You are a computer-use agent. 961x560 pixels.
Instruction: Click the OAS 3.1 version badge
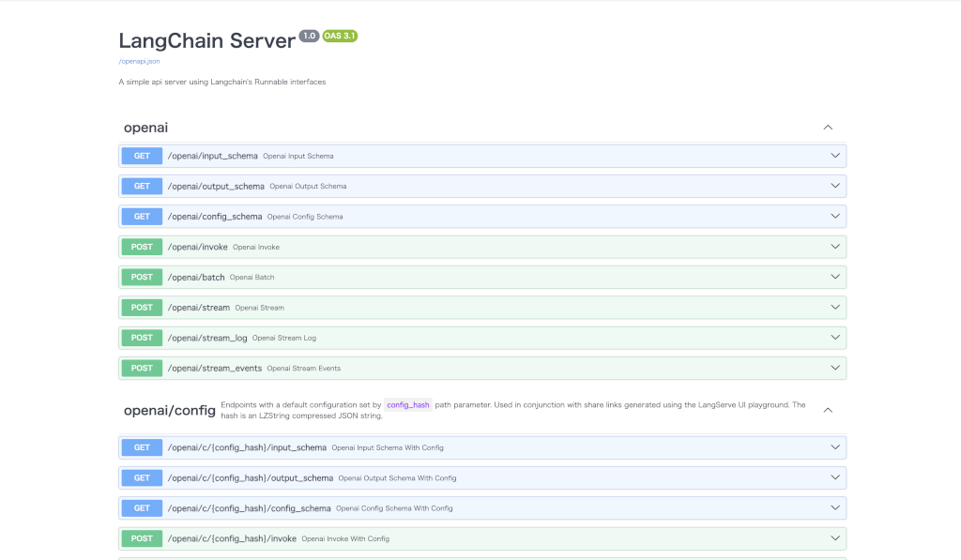pyautogui.click(x=340, y=36)
